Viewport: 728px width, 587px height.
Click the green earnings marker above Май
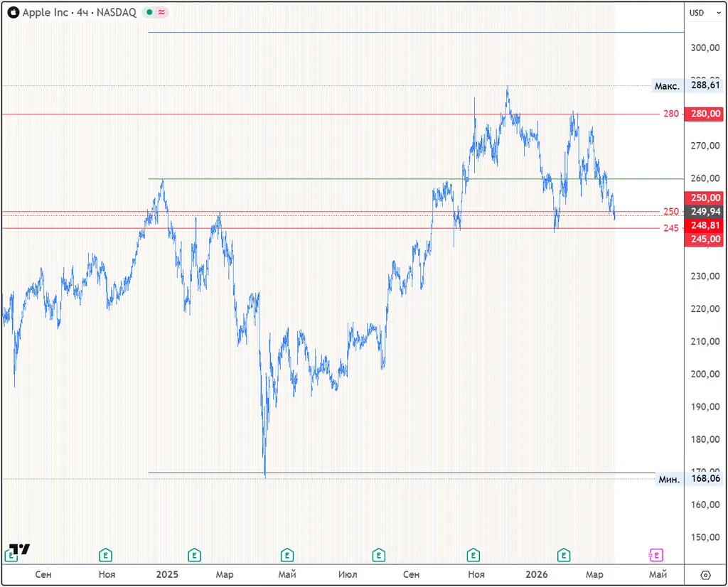pyautogui.click(x=287, y=555)
